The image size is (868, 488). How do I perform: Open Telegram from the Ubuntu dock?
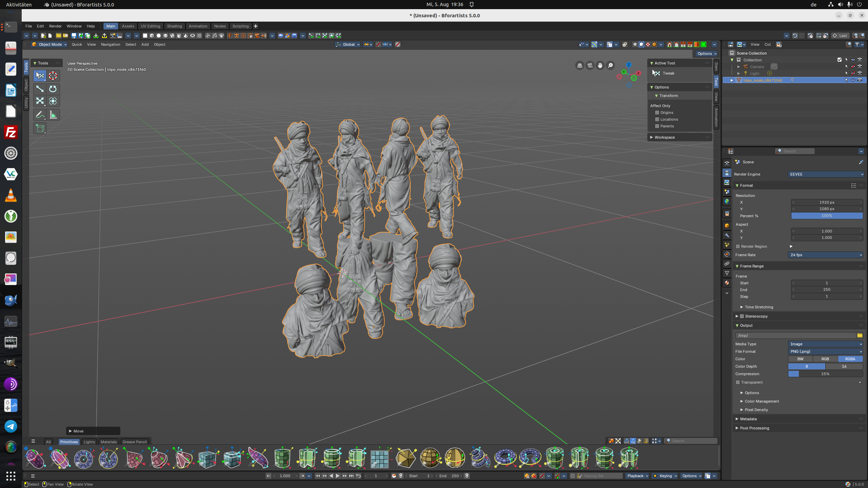pyautogui.click(x=11, y=426)
